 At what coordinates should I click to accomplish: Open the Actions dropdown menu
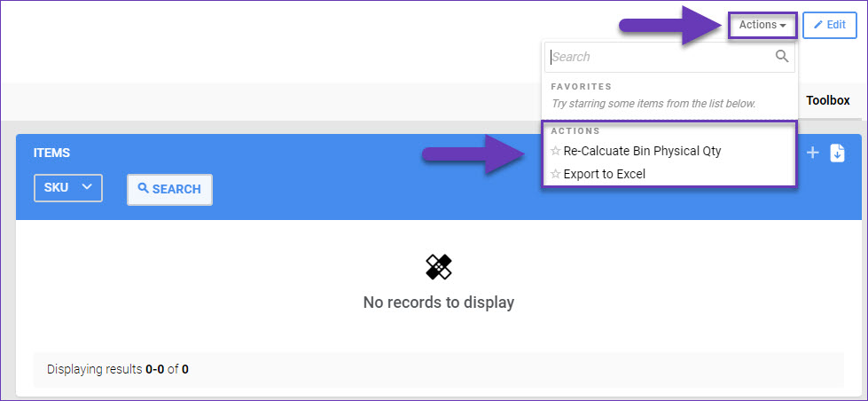(x=762, y=25)
